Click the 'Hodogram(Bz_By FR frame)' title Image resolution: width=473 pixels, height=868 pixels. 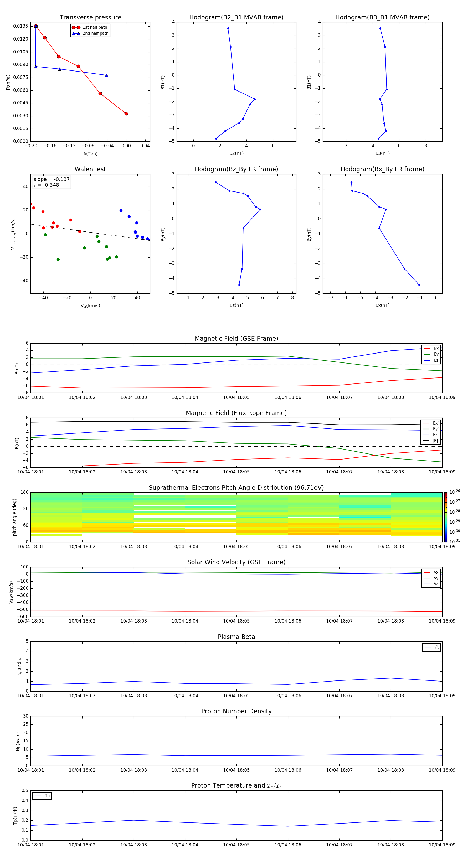pos(236,169)
